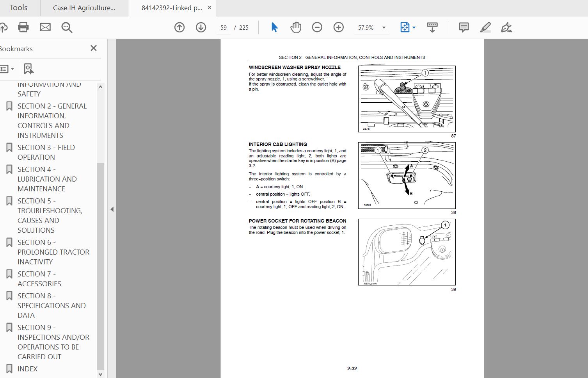Screen dimensions: 588x378
Task: Zoom in with plus icon
Action: (339, 27)
